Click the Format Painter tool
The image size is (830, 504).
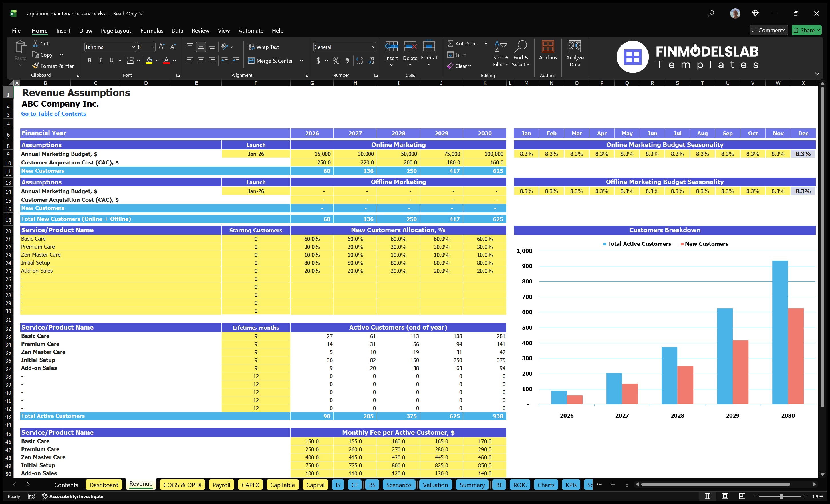(53, 66)
